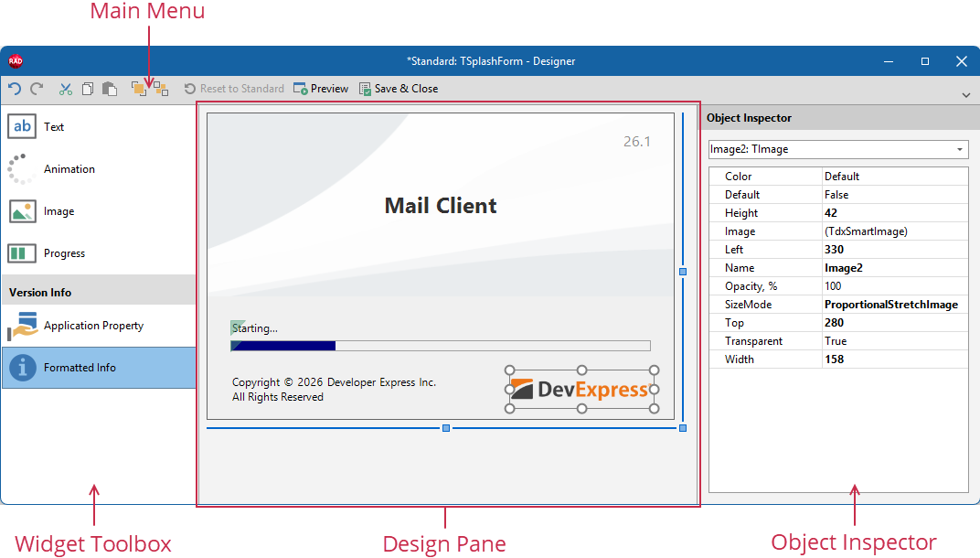This screenshot has height=558, width=980.
Task: Edit the Name value Image2
Action: coord(894,268)
